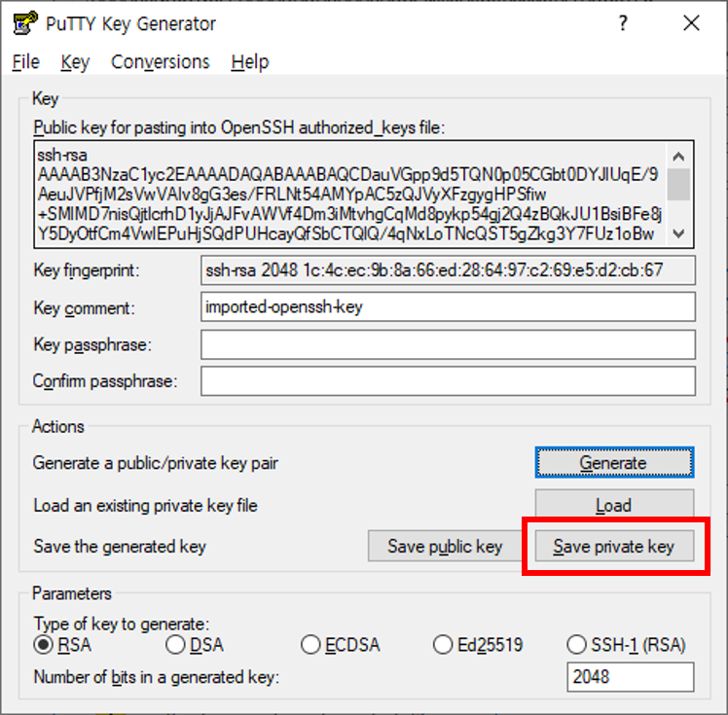Click the question mark help button in title bar
This screenshot has width=728, height=715.
[x=623, y=23]
